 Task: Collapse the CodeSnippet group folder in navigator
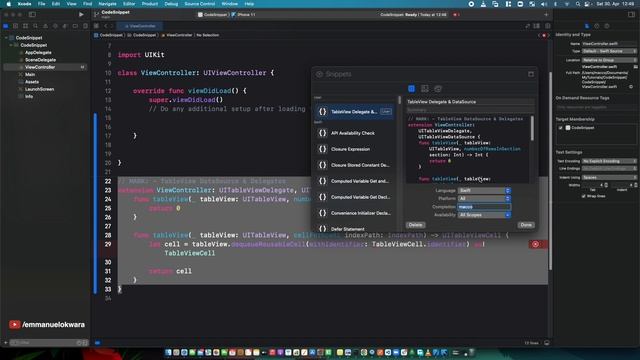[11, 45]
